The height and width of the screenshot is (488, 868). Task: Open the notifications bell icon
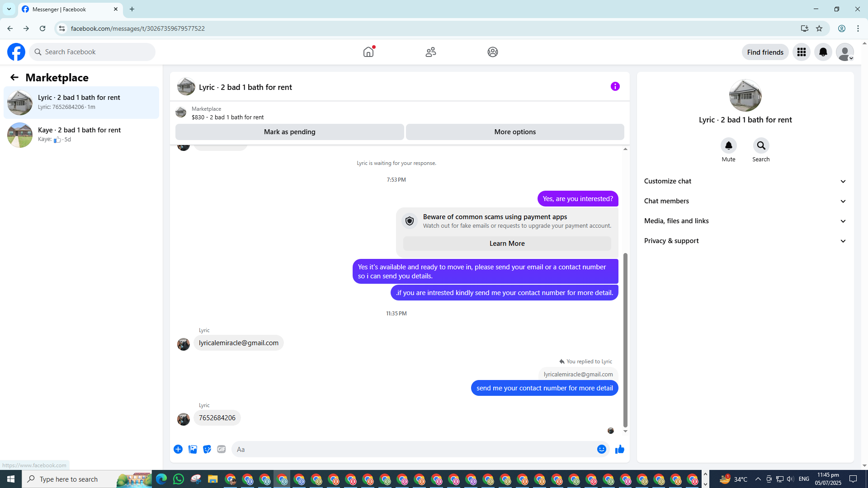coord(823,52)
